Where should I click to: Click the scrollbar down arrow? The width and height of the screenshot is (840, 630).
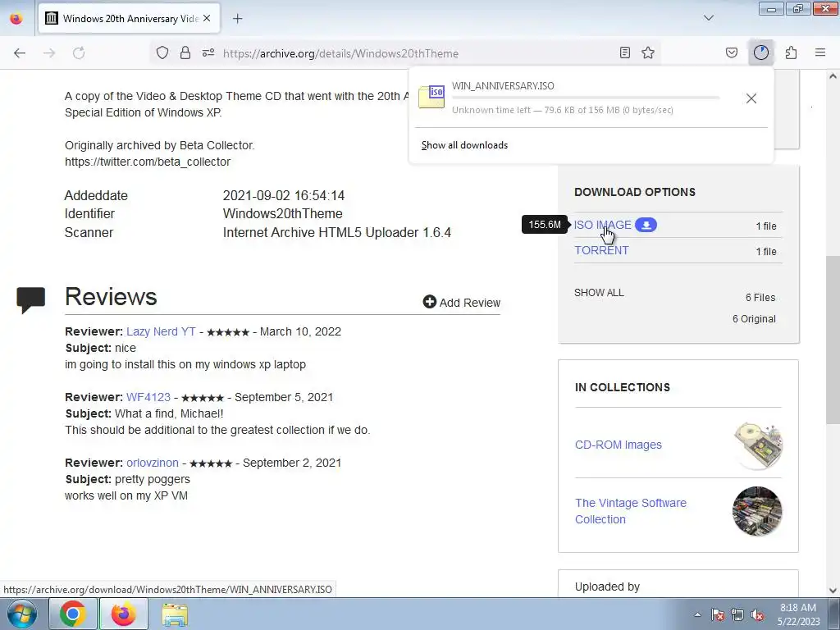[x=833, y=591]
